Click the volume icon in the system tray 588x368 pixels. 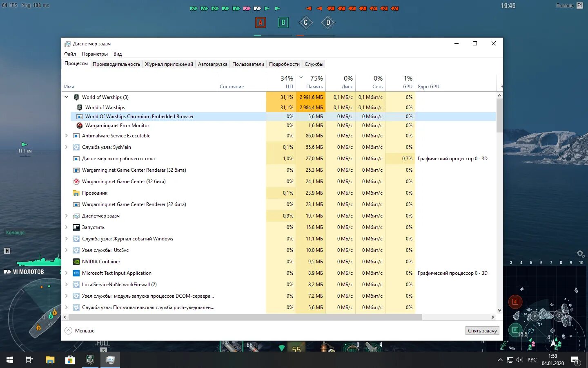point(519,360)
